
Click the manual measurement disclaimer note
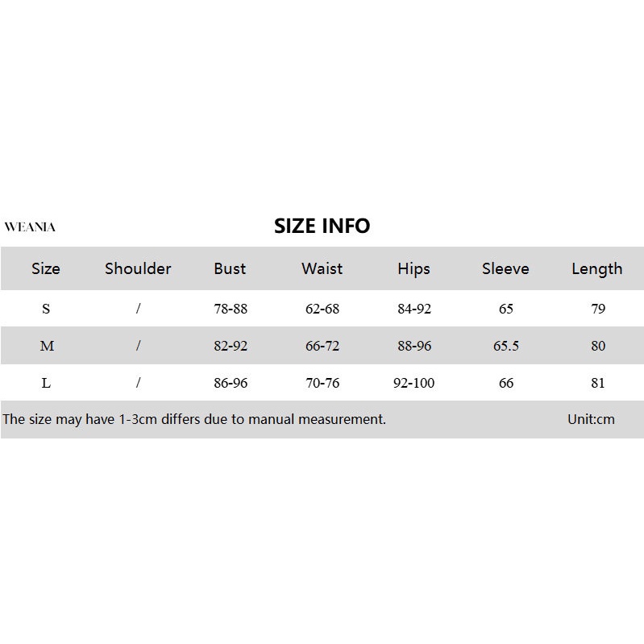(x=194, y=419)
